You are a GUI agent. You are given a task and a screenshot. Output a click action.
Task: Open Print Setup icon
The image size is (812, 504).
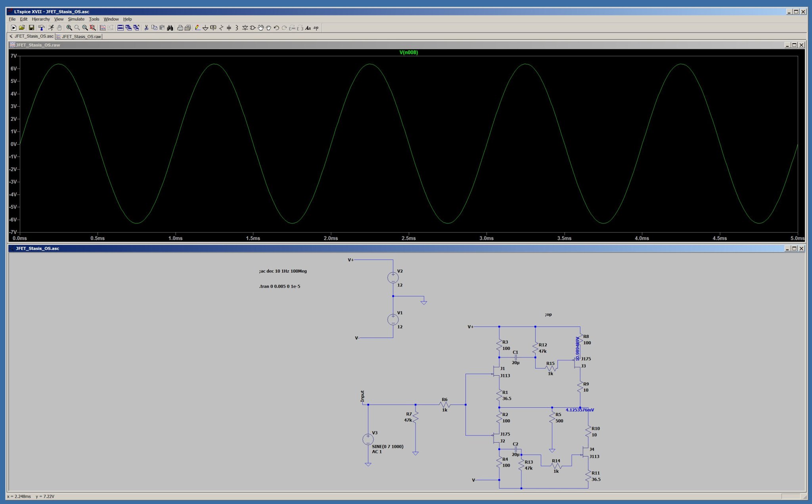[188, 28]
